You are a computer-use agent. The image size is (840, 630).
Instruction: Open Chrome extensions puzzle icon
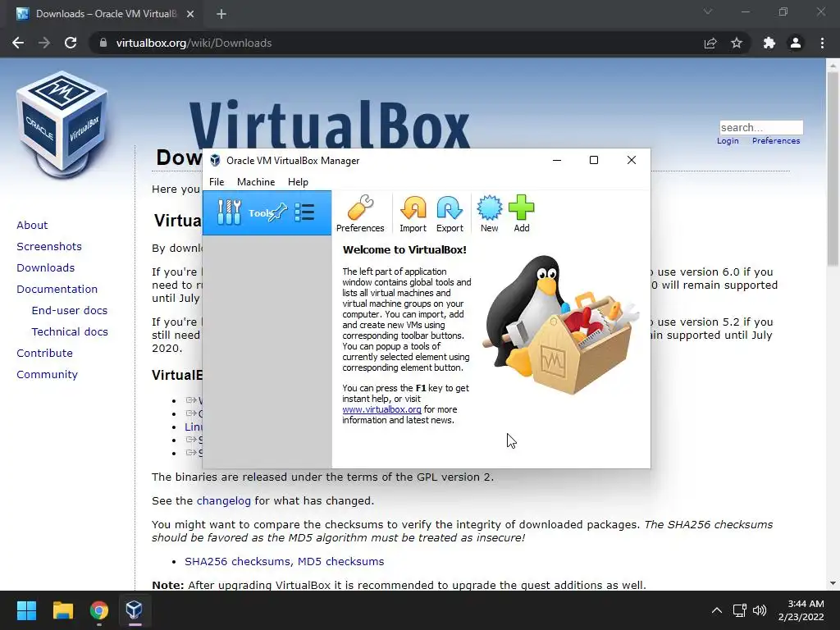[x=769, y=43]
